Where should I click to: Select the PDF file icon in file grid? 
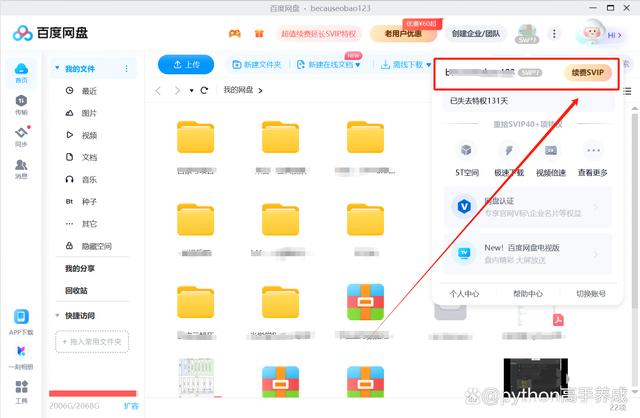(x=558, y=320)
